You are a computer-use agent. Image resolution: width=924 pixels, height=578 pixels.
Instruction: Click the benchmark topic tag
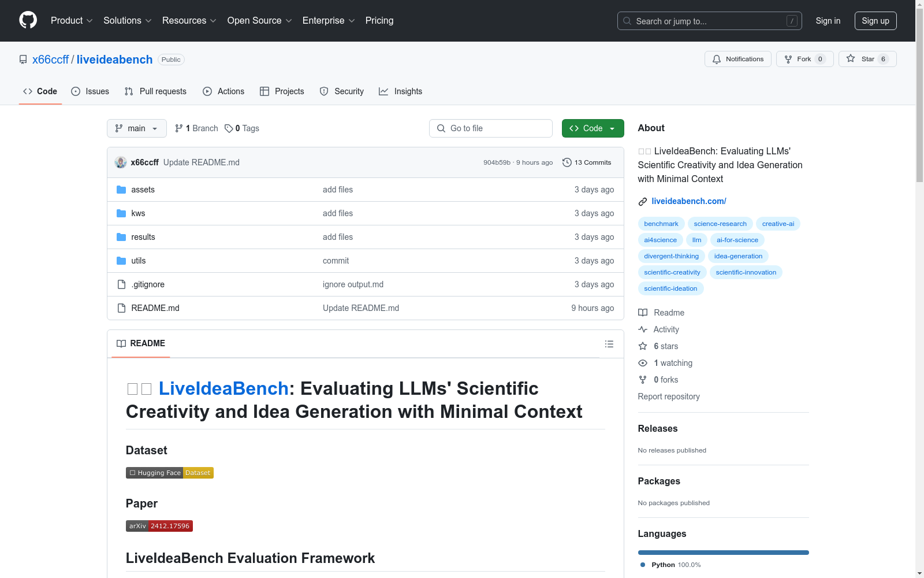click(661, 224)
